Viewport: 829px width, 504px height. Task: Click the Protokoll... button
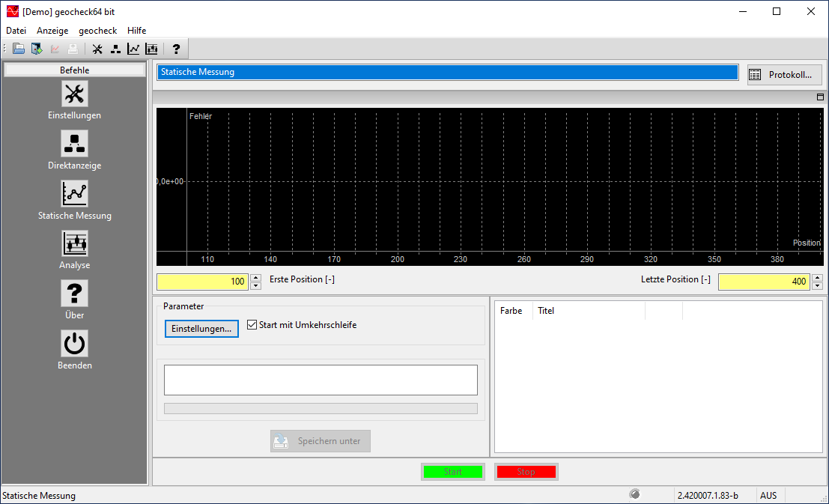pyautogui.click(x=784, y=75)
